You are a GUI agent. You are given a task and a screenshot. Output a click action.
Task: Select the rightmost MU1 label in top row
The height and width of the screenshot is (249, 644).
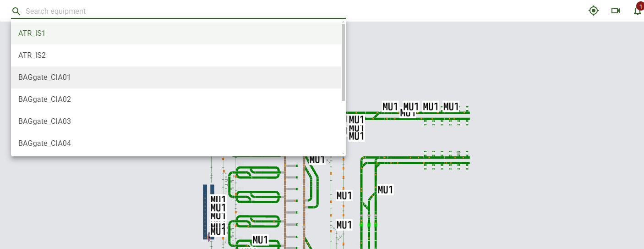point(451,106)
